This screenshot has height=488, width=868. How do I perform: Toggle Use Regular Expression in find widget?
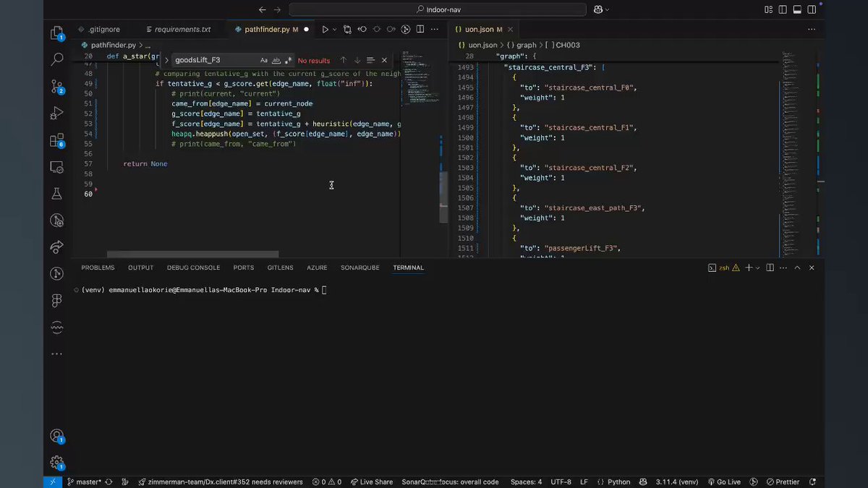coord(289,61)
